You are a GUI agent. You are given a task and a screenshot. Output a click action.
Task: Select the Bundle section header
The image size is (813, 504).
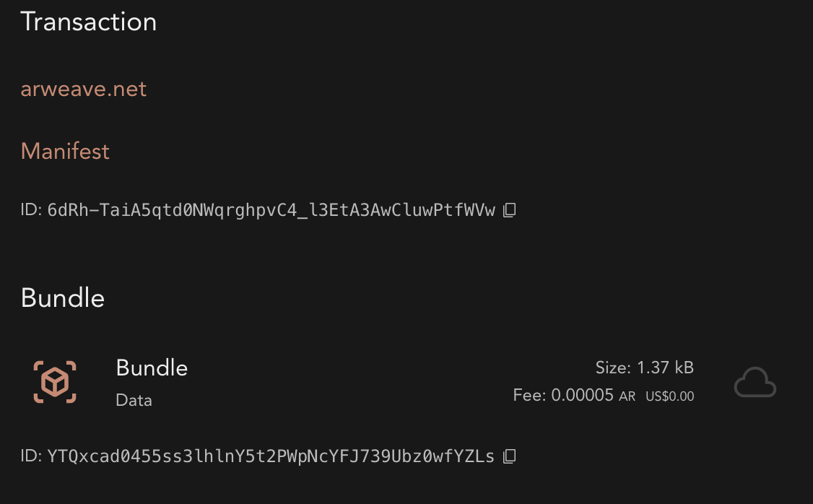(62, 297)
